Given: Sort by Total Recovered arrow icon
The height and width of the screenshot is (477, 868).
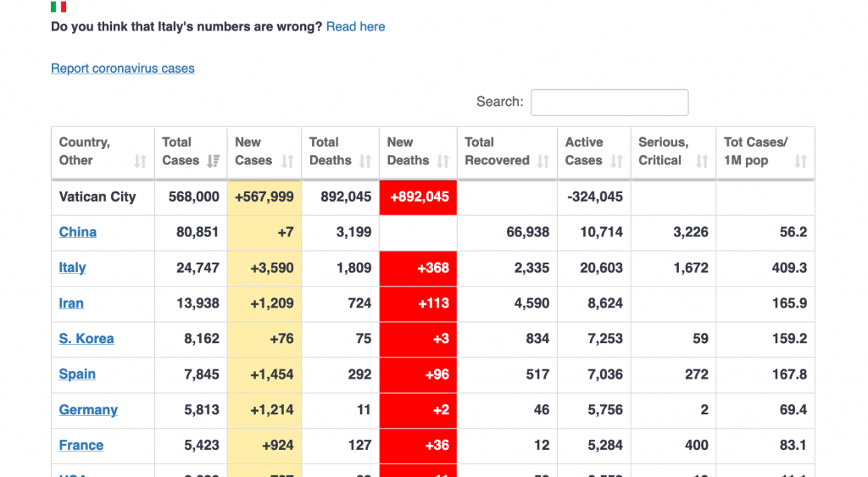Looking at the screenshot, I should 543,161.
